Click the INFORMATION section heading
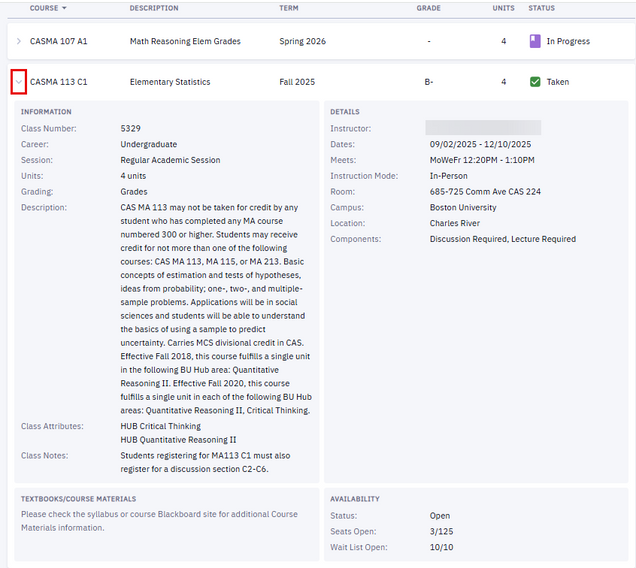 pyautogui.click(x=46, y=112)
